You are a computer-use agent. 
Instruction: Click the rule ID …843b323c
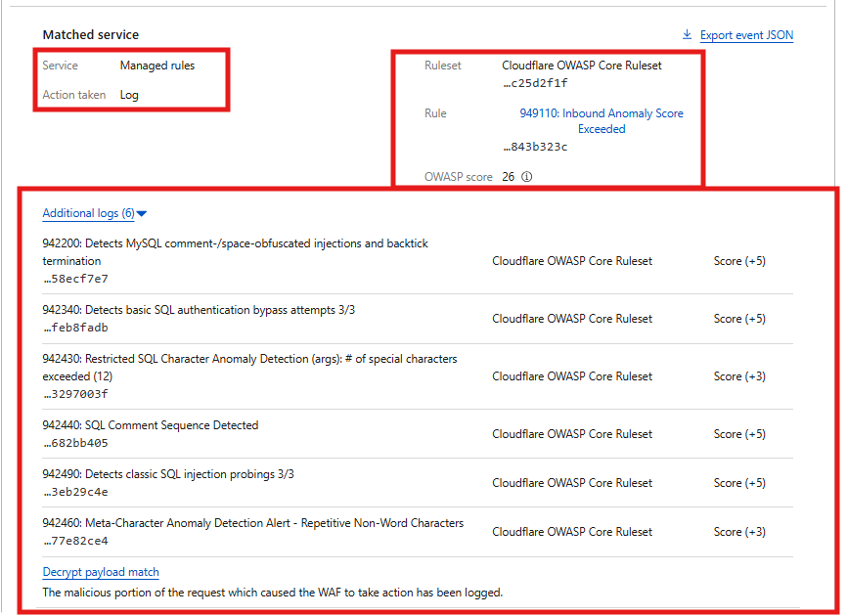(535, 147)
